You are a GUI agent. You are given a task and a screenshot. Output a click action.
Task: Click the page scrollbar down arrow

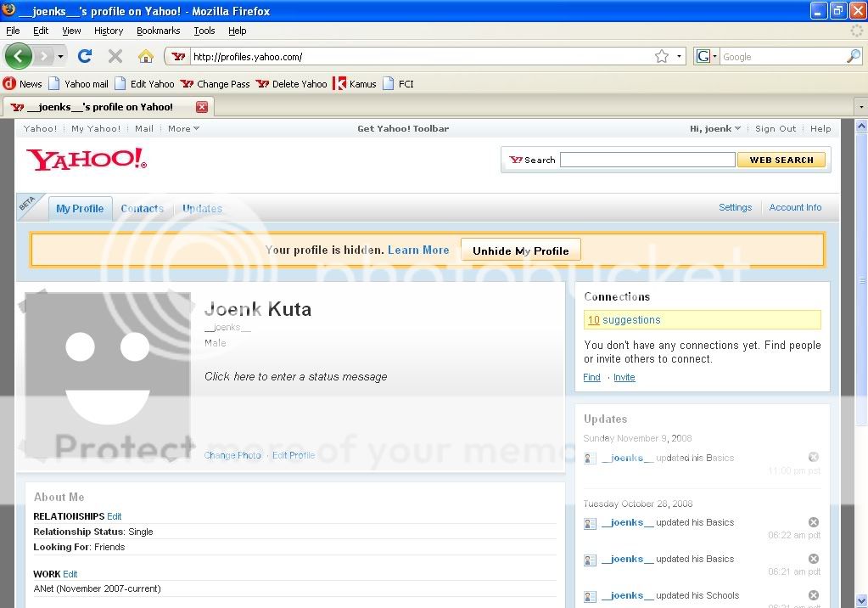861,601
